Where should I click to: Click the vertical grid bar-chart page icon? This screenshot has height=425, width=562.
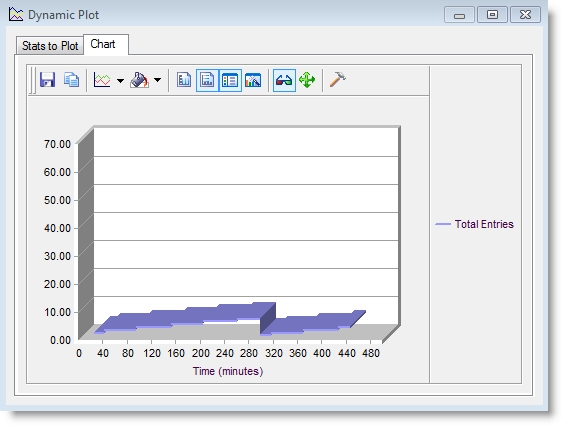[184, 80]
